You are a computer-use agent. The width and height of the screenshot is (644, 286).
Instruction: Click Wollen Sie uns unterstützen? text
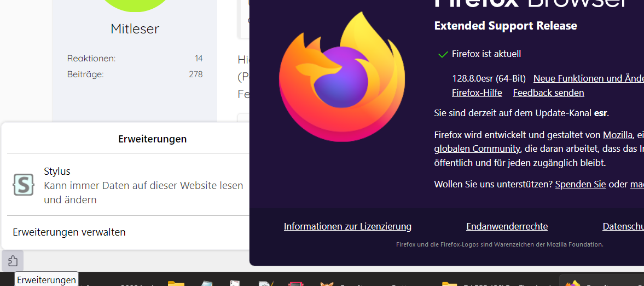(x=494, y=184)
